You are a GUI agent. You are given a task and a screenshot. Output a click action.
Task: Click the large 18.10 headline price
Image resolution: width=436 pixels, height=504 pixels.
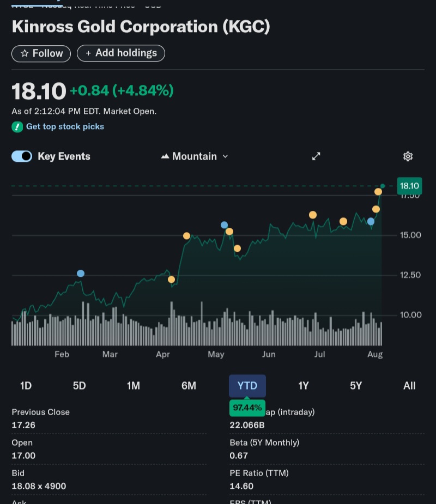(39, 91)
